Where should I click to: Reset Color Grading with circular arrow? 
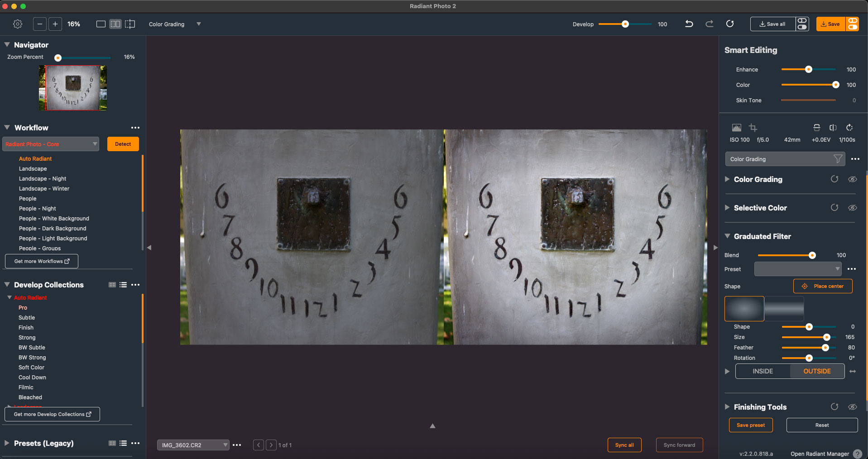(x=834, y=179)
